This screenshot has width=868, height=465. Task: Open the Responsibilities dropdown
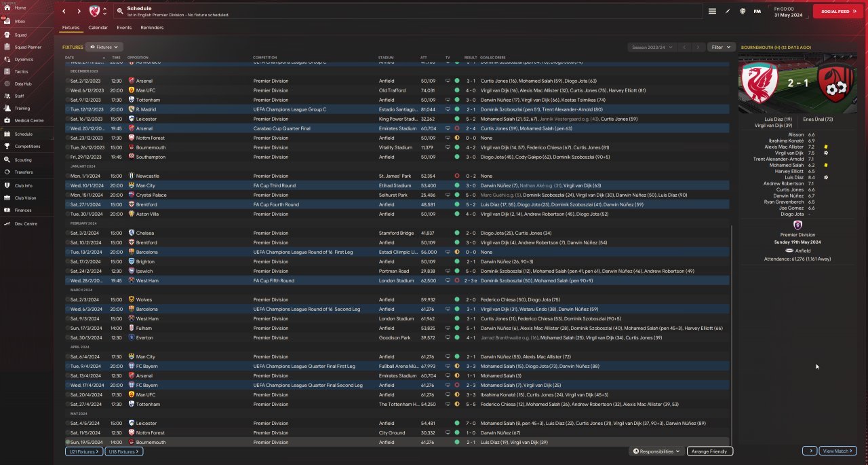coord(656,451)
